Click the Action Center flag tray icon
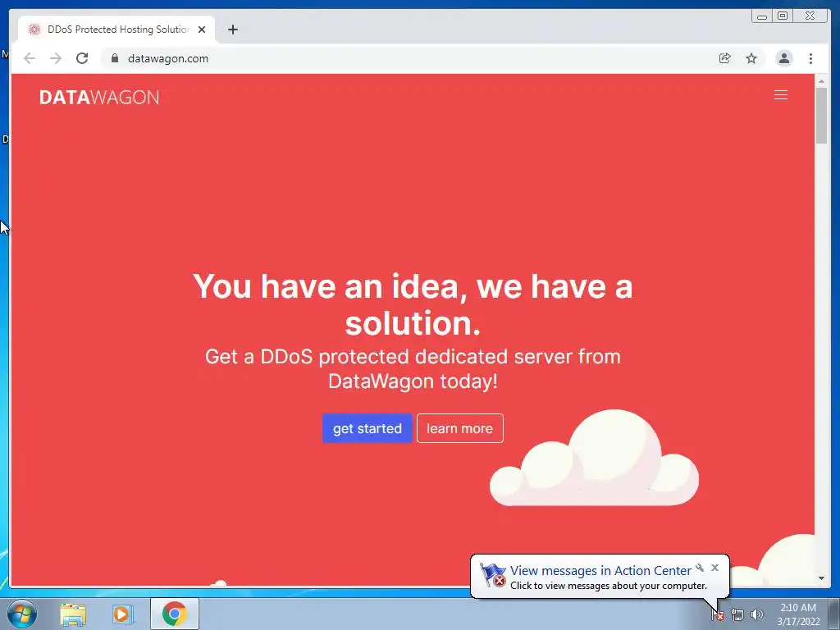 [x=718, y=615]
